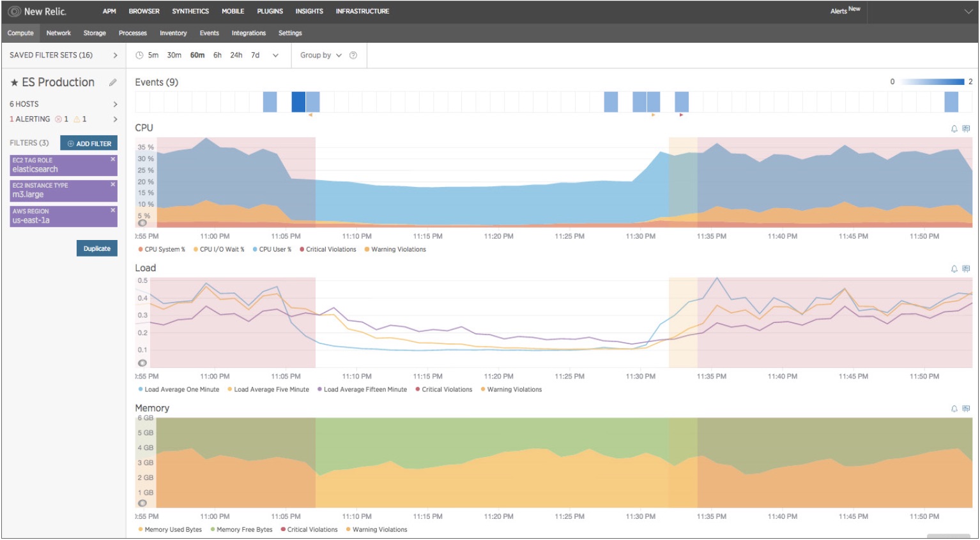Click the circle toggle at Memory chart origin
Image resolution: width=980 pixels, height=540 pixels.
142,503
